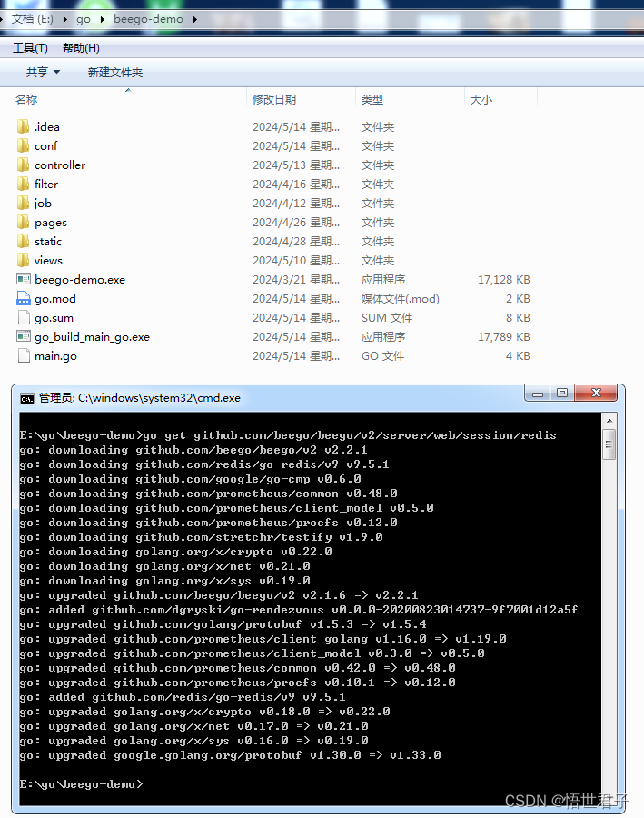Open the 工具(T) menu

point(30,48)
